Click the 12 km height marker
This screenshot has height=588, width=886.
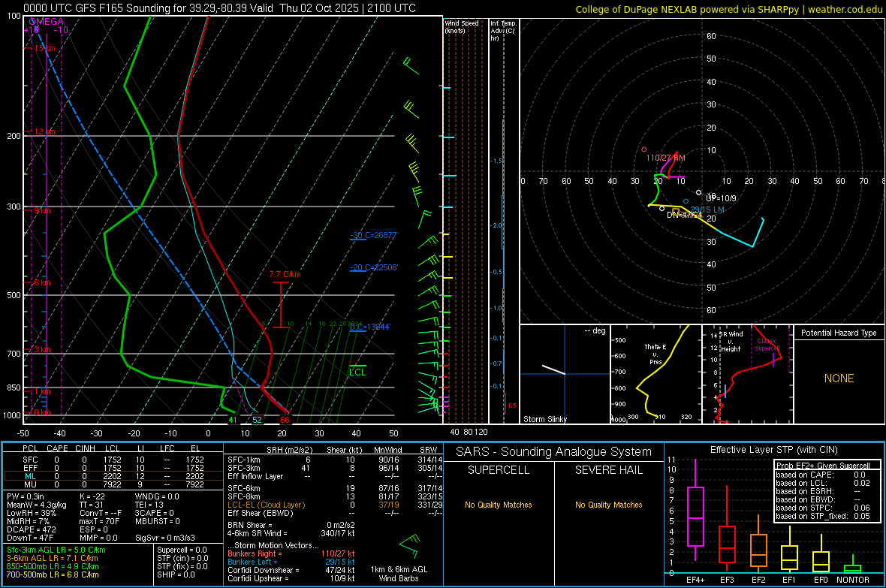point(44,131)
